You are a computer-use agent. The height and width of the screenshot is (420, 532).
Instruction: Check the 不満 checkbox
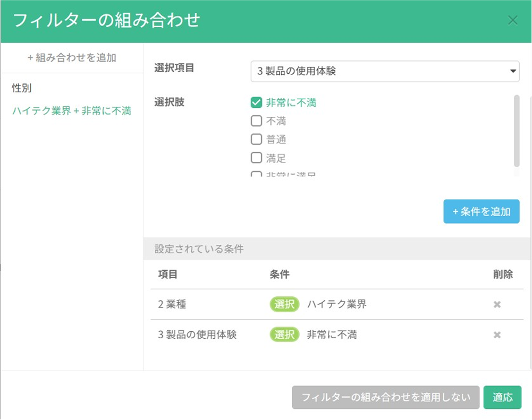[x=257, y=121]
